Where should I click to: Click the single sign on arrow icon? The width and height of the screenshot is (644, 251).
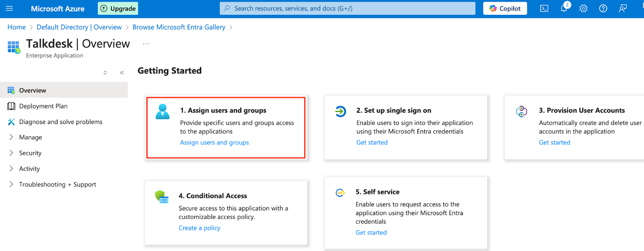(x=341, y=111)
